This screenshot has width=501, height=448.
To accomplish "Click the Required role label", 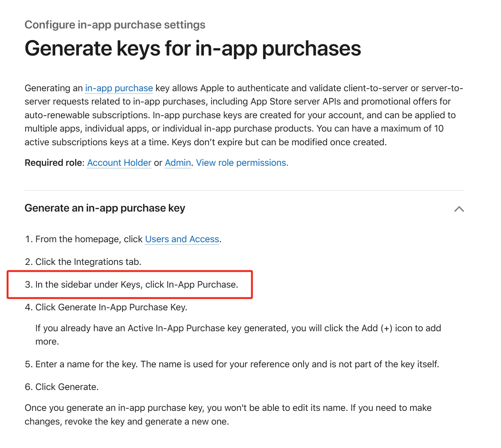I will point(54,163).
